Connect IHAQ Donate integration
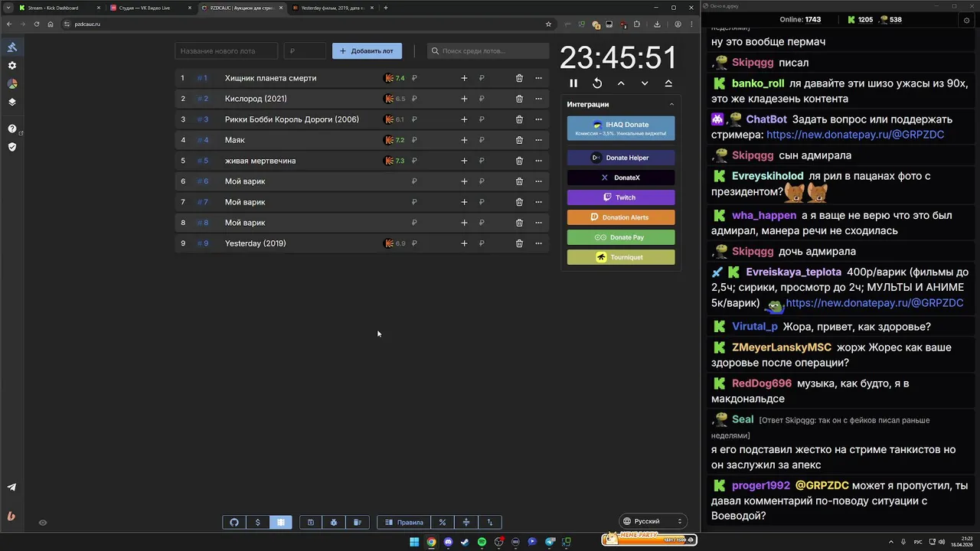This screenshot has height=551, width=980. pos(621,128)
